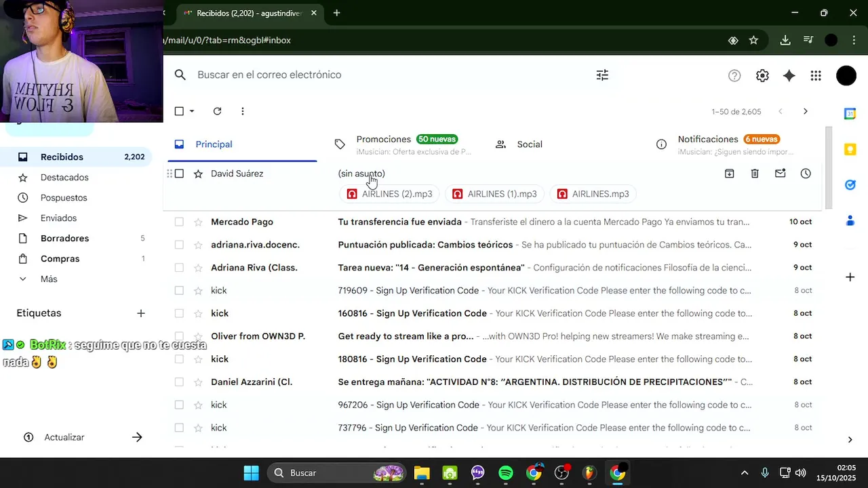Open the Google account avatar
The width and height of the screenshot is (868, 488).
[x=846, y=76]
